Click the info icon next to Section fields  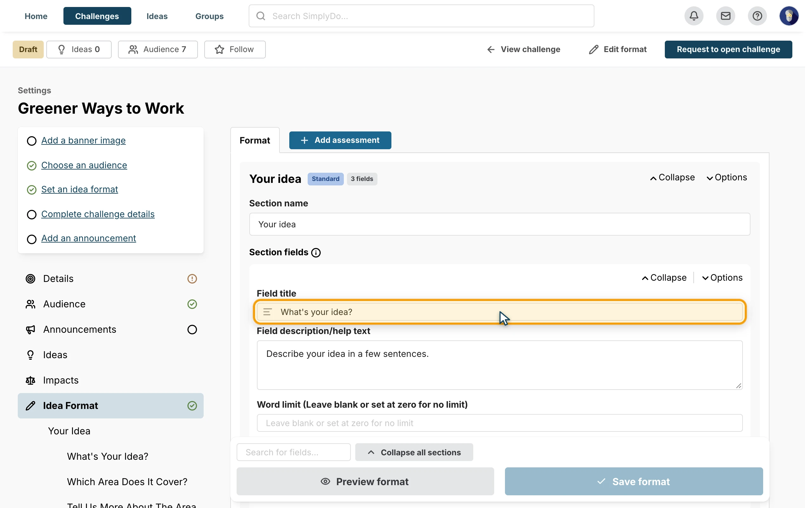(x=316, y=253)
